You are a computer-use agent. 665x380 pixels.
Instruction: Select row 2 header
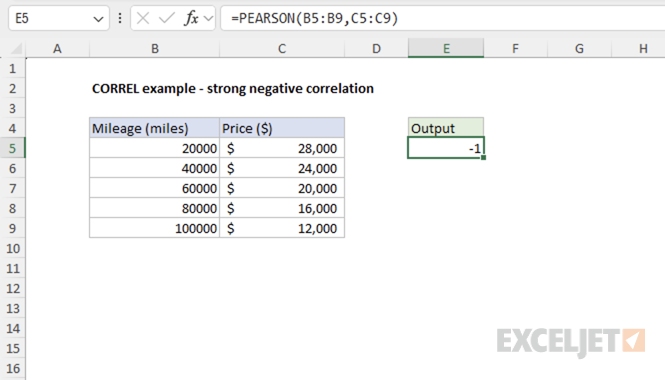tap(12, 88)
